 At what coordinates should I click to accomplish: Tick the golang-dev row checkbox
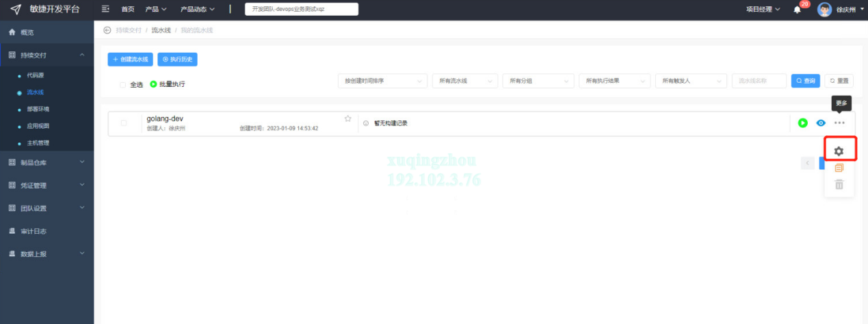pos(124,123)
